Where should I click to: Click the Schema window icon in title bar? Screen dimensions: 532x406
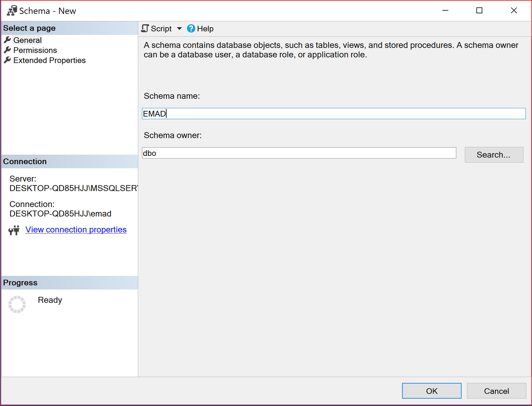12,11
